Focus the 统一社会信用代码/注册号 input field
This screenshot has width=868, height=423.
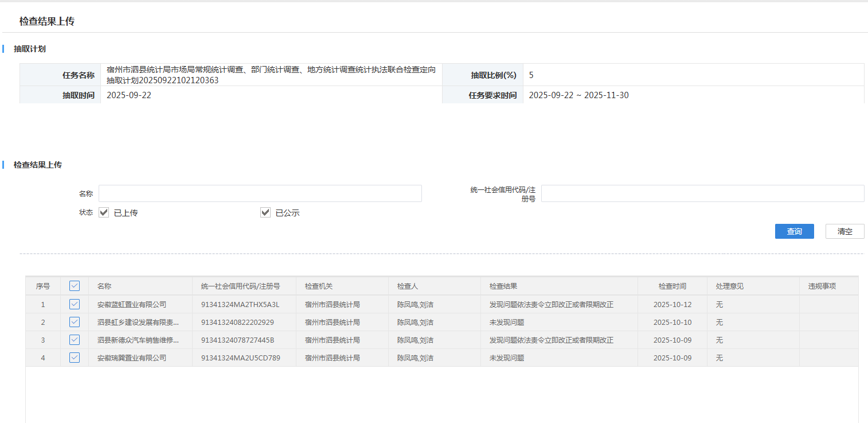point(702,193)
